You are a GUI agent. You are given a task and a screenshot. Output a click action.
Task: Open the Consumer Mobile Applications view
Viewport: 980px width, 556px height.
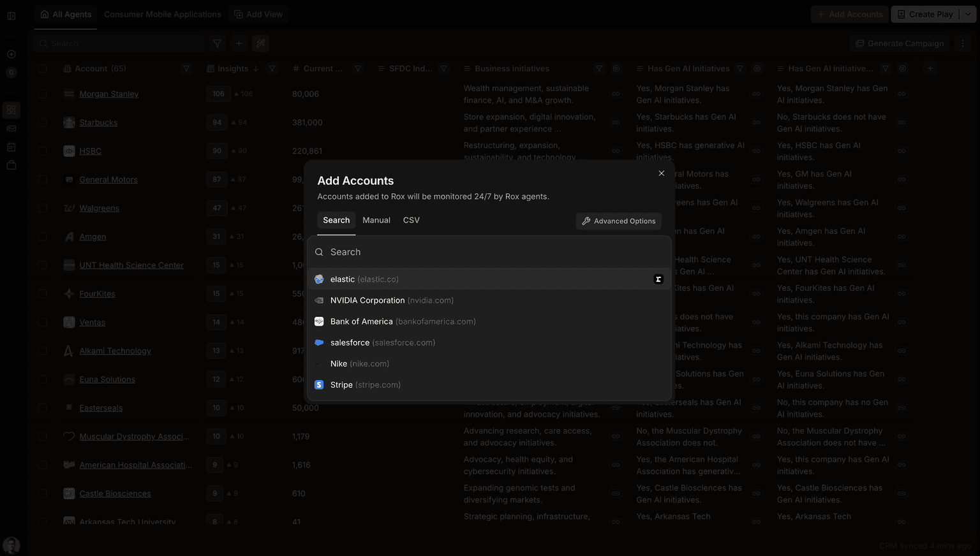click(162, 14)
